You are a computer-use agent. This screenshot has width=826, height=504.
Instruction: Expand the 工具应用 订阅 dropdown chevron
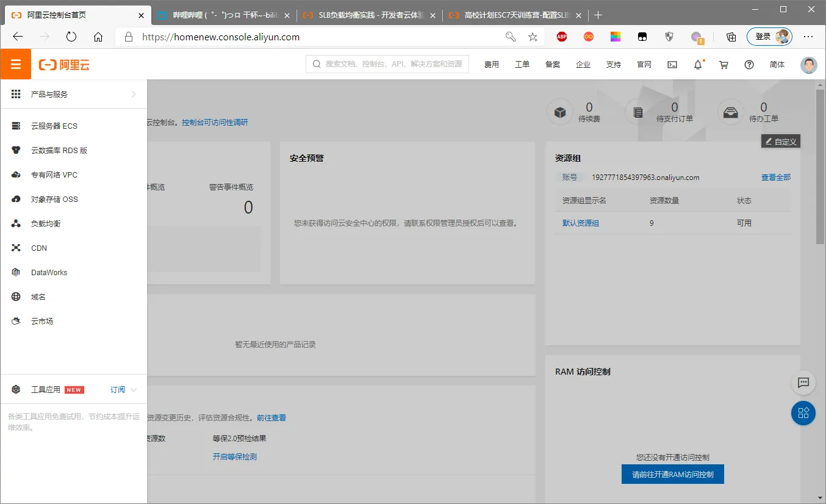click(x=134, y=390)
